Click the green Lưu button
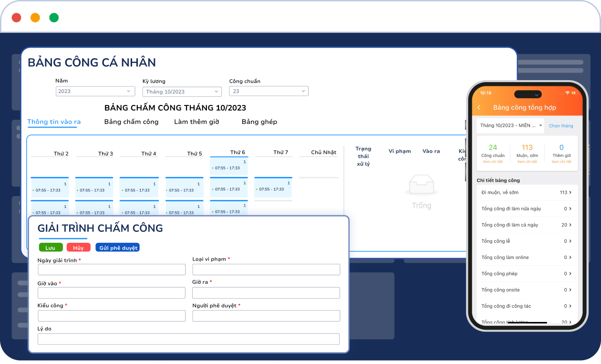Viewport: 601px width, 364px height. (51, 248)
